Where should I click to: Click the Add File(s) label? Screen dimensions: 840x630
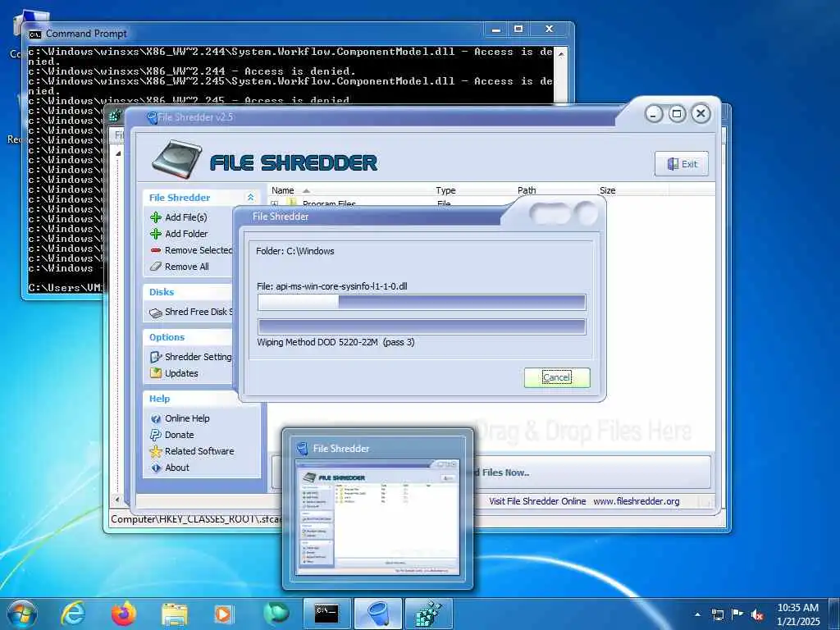(x=186, y=217)
